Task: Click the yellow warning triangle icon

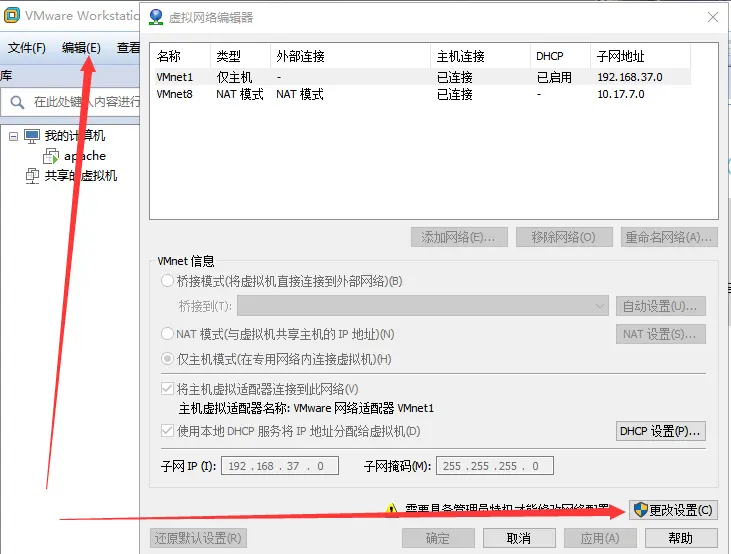Action: (391, 508)
